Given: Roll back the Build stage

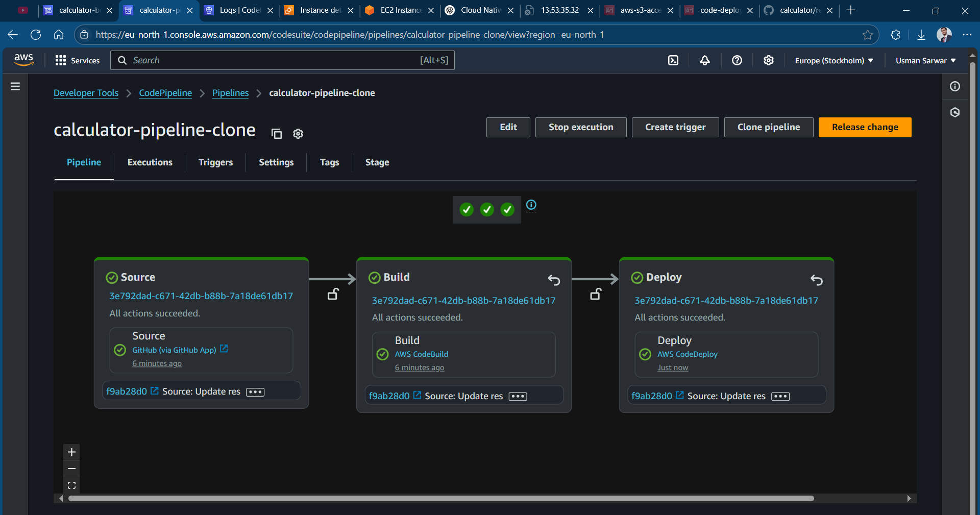Looking at the screenshot, I should [554, 280].
